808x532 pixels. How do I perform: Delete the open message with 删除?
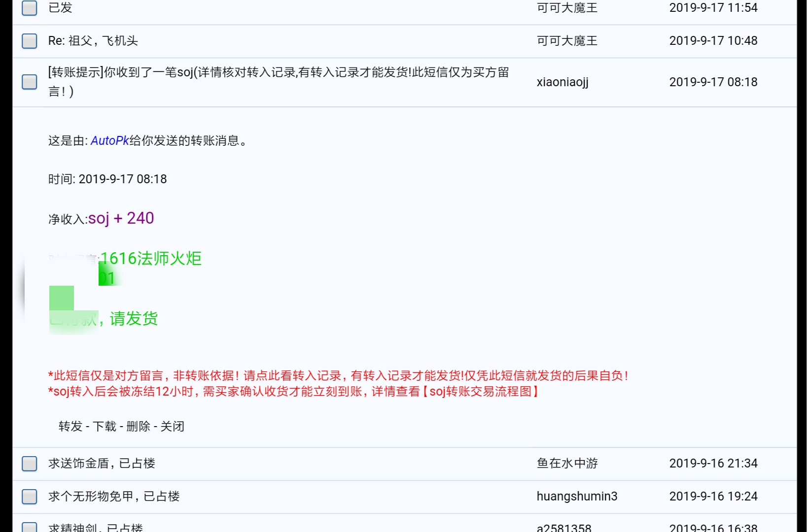[x=138, y=427]
